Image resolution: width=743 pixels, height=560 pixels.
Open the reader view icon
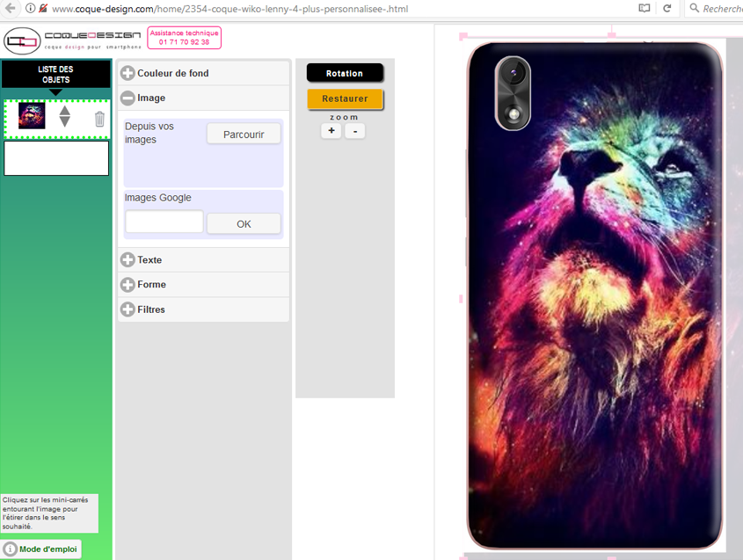[x=644, y=8]
